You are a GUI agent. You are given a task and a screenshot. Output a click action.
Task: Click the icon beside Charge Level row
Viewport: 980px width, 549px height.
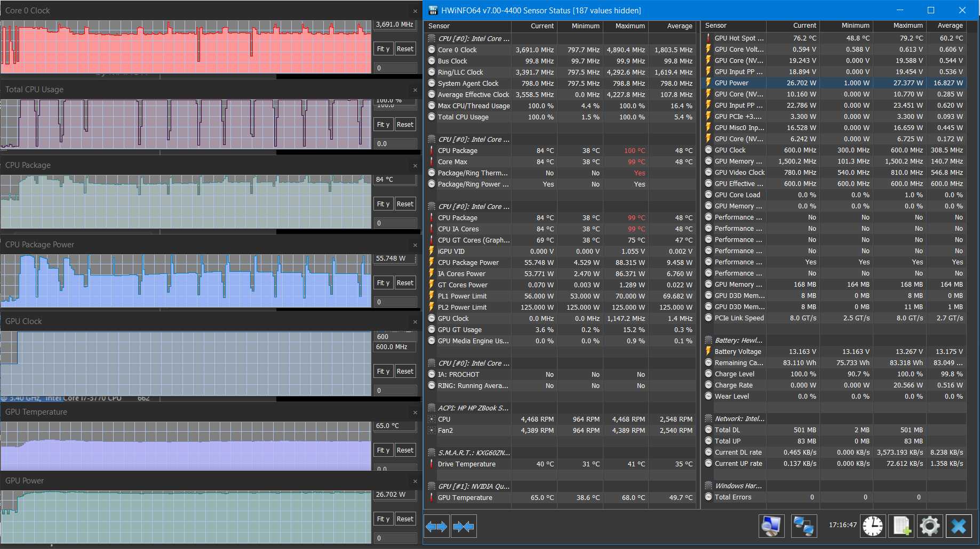[x=708, y=374]
